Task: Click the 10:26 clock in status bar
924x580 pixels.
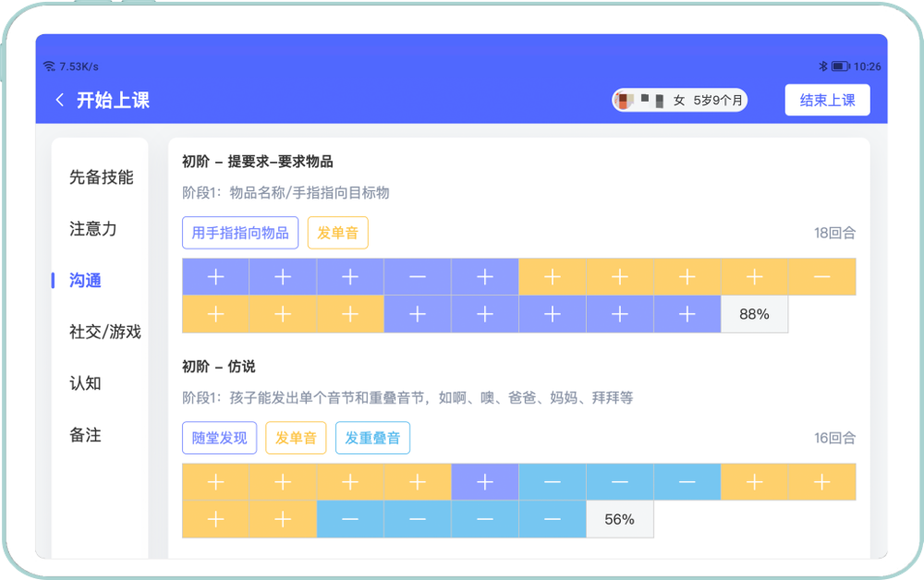Action: pos(867,66)
